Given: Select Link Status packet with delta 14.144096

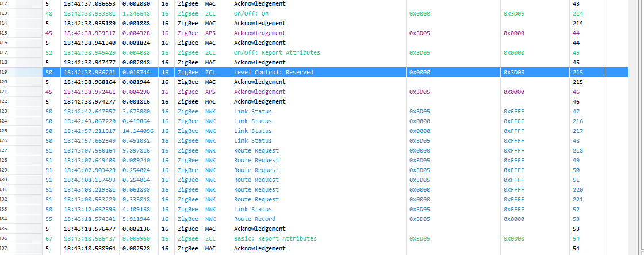Looking at the screenshot, I should coord(252,131).
